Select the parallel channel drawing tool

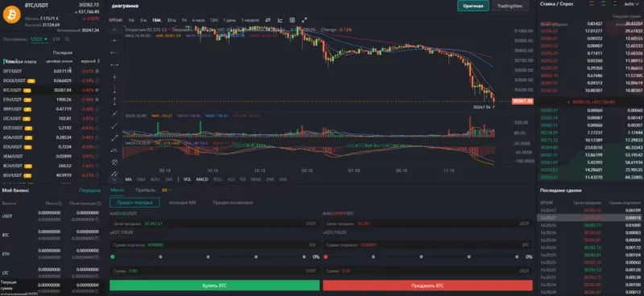114,162
